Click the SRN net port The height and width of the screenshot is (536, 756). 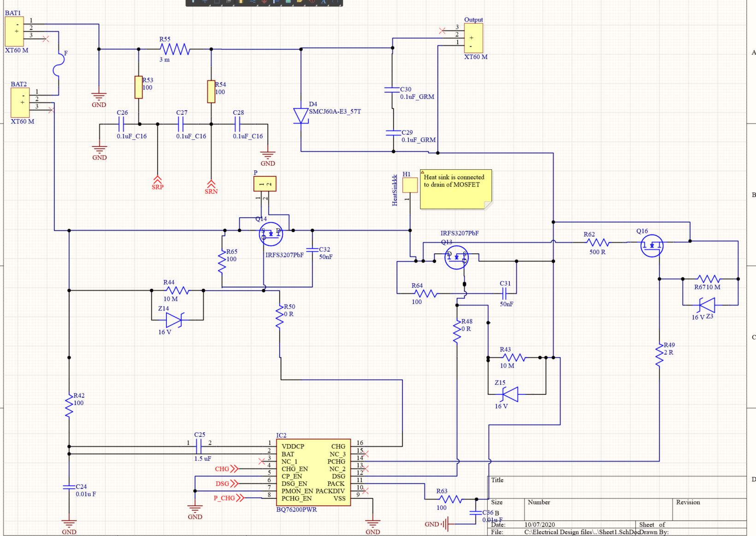pyautogui.click(x=211, y=186)
